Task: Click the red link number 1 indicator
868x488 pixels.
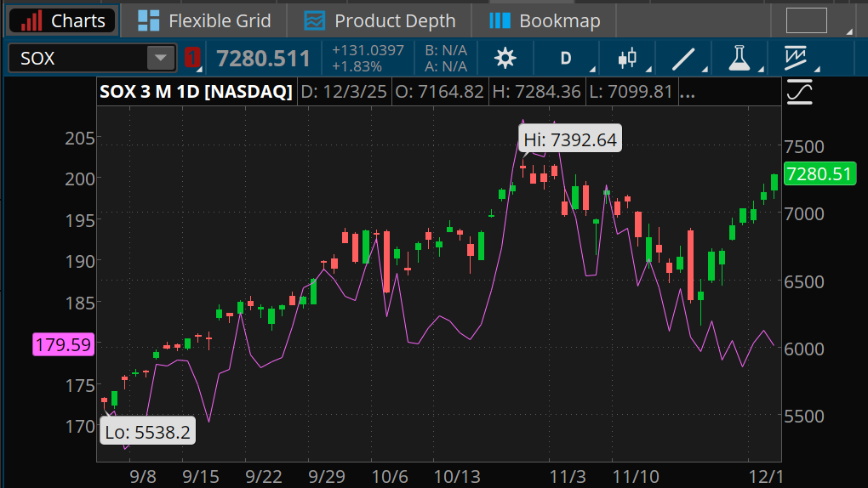Action: [x=191, y=58]
